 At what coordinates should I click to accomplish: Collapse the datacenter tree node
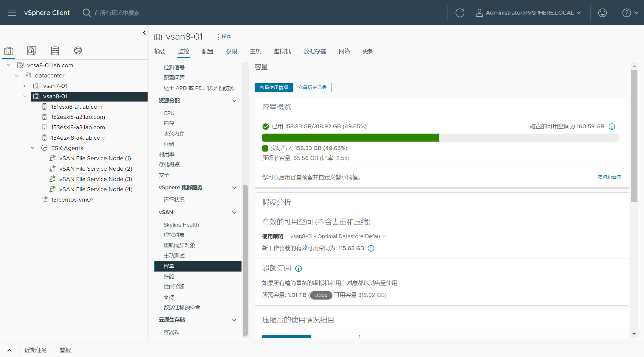point(17,76)
